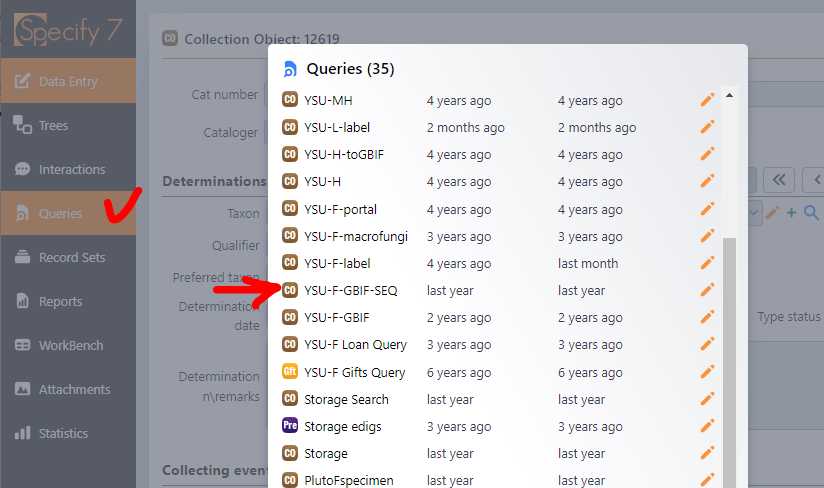Open WorkBench in the sidebar

point(68,345)
